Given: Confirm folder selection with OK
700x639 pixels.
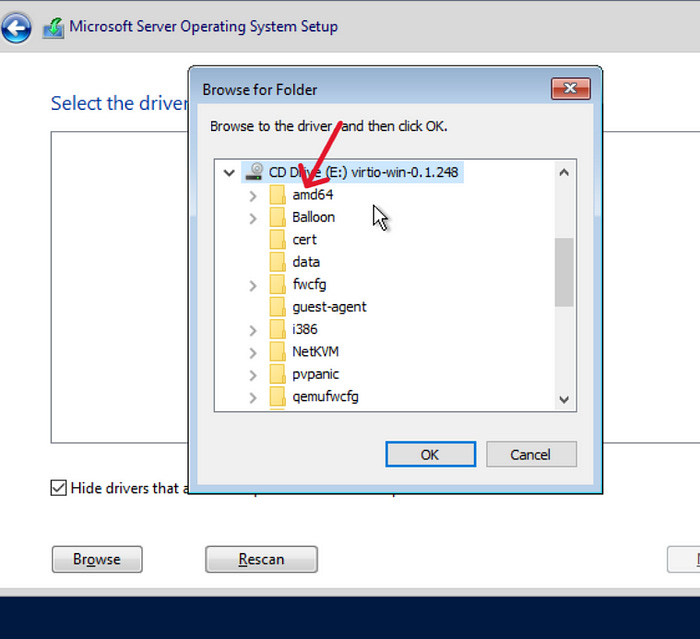Looking at the screenshot, I should pos(430,455).
